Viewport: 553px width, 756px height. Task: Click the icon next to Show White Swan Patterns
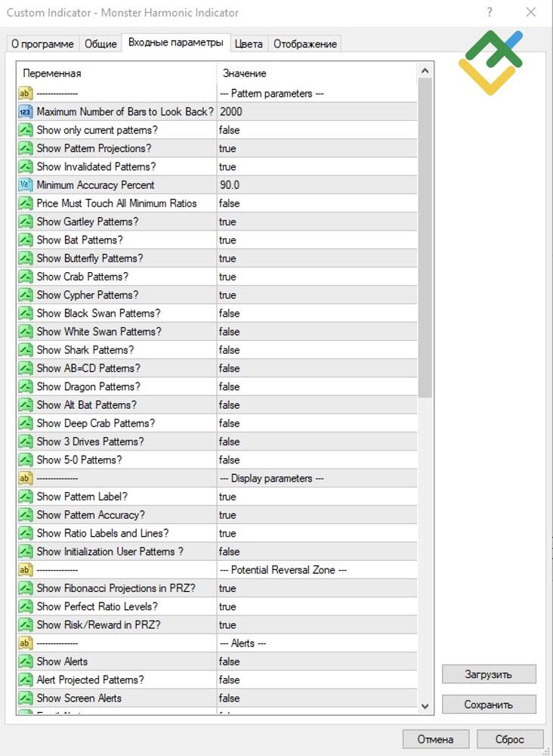tap(25, 332)
